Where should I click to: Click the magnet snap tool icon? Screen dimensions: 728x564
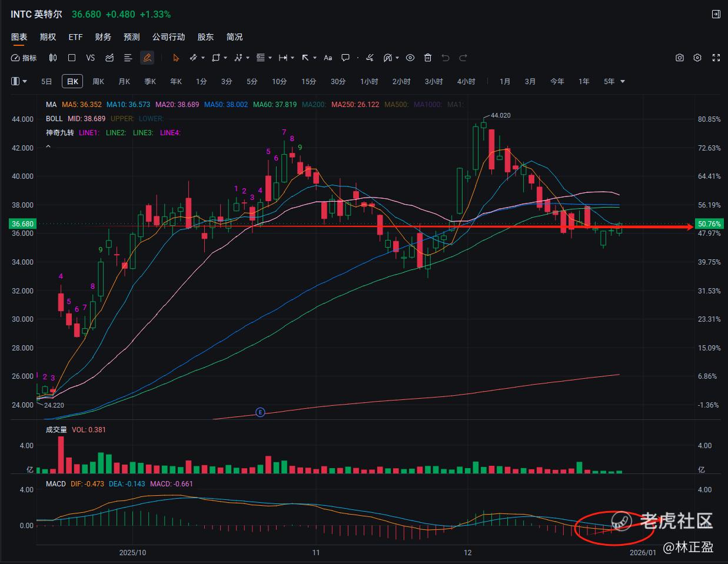(388, 58)
